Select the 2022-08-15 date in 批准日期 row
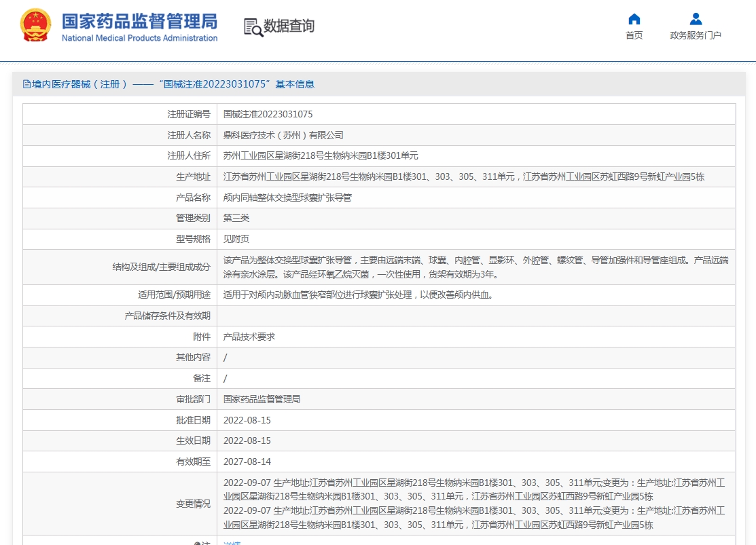 point(247,420)
